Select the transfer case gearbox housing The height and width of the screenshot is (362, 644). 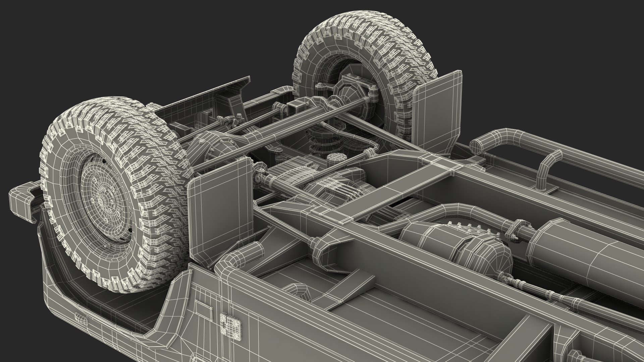(490, 256)
